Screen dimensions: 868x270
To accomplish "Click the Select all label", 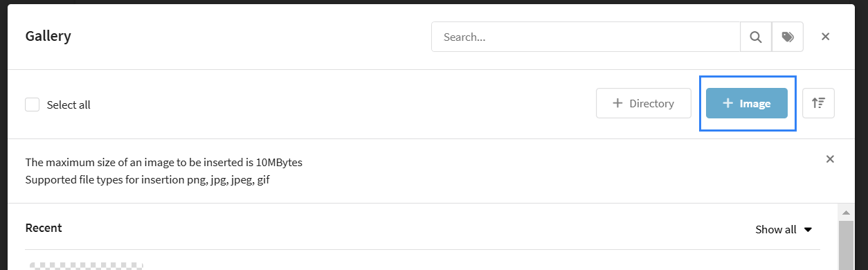I will (x=69, y=105).
